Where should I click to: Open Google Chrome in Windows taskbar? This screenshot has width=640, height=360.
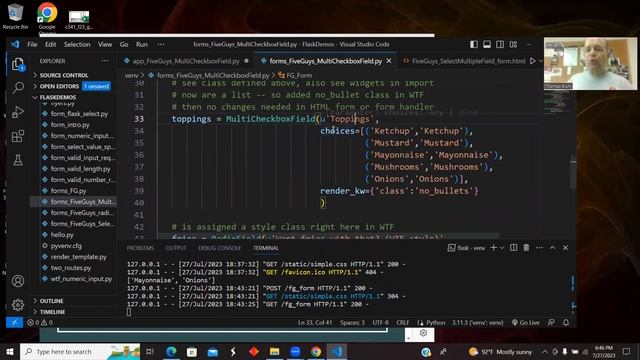click(316, 351)
